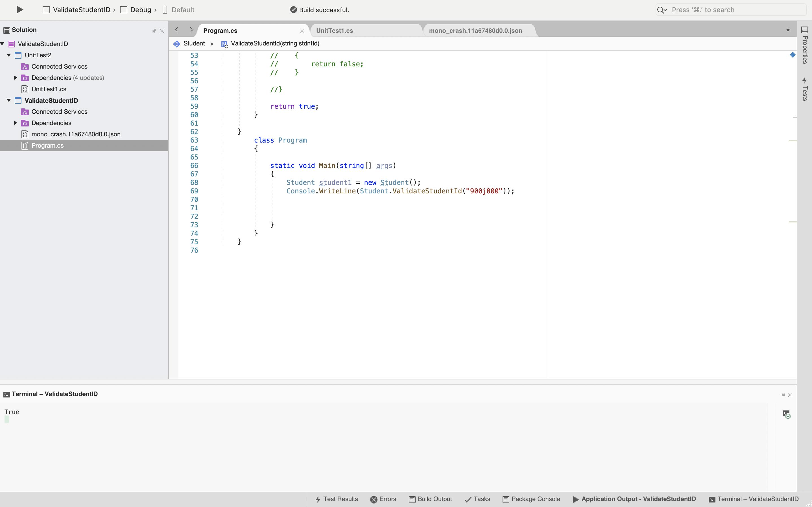Select the UnitTest1.cs editor tab
Image resolution: width=812 pixels, height=507 pixels.
pyautogui.click(x=335, y=30)
